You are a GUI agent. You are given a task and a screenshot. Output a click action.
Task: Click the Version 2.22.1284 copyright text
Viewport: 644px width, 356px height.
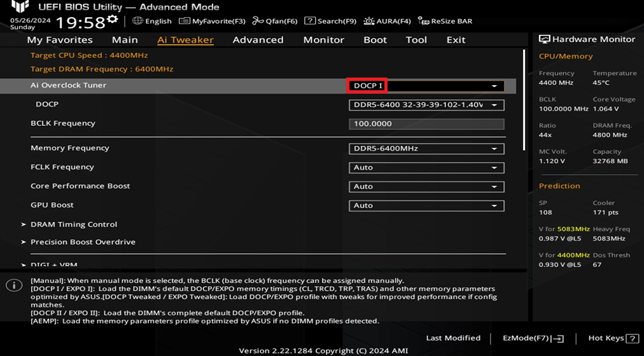click(x=323, y=351)
